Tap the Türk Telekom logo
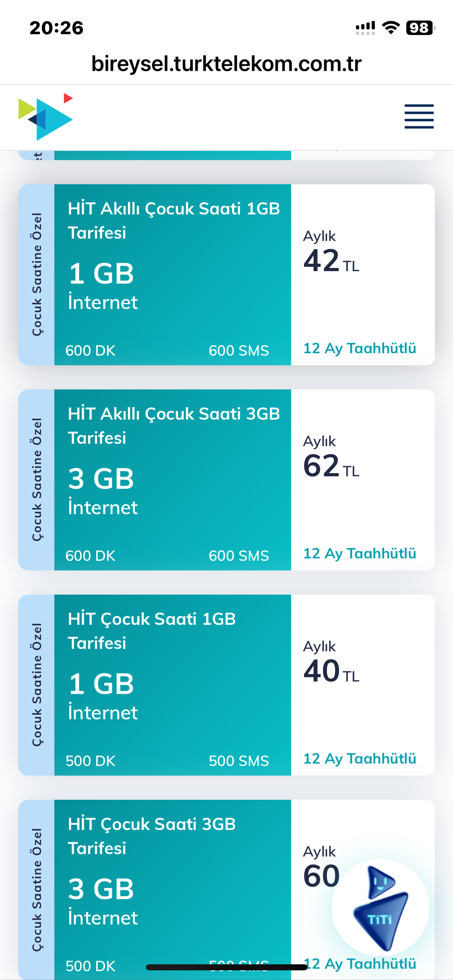This screenshot has height=980, width=453. [x=46, y=117]
